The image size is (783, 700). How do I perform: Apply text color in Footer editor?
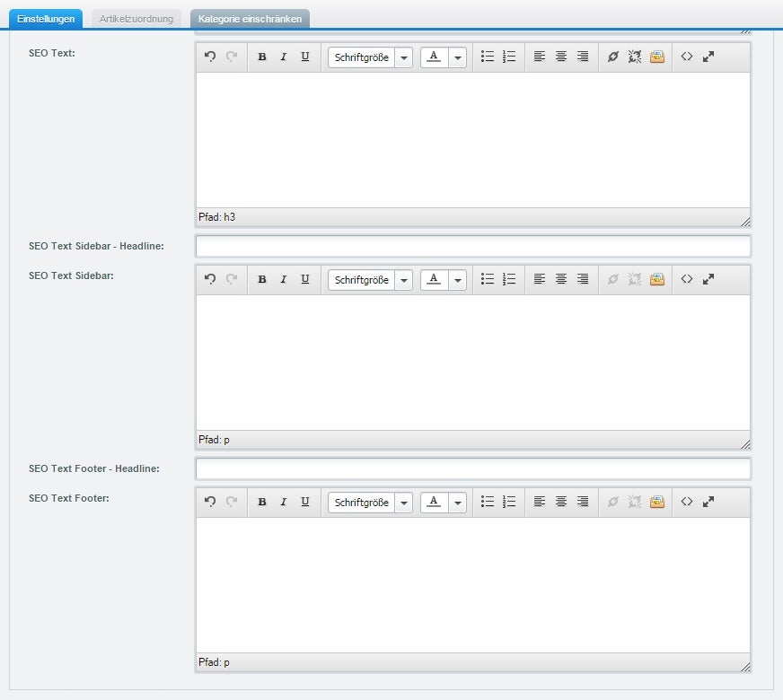(434, 502)
